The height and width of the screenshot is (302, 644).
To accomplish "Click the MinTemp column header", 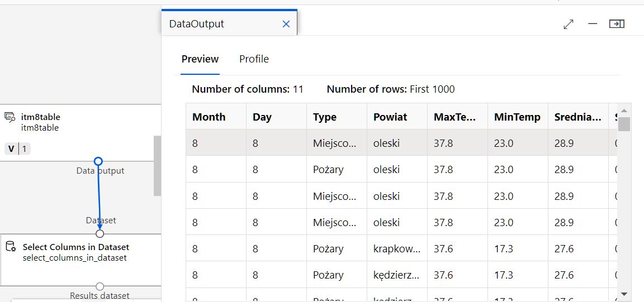I will 517,117.
